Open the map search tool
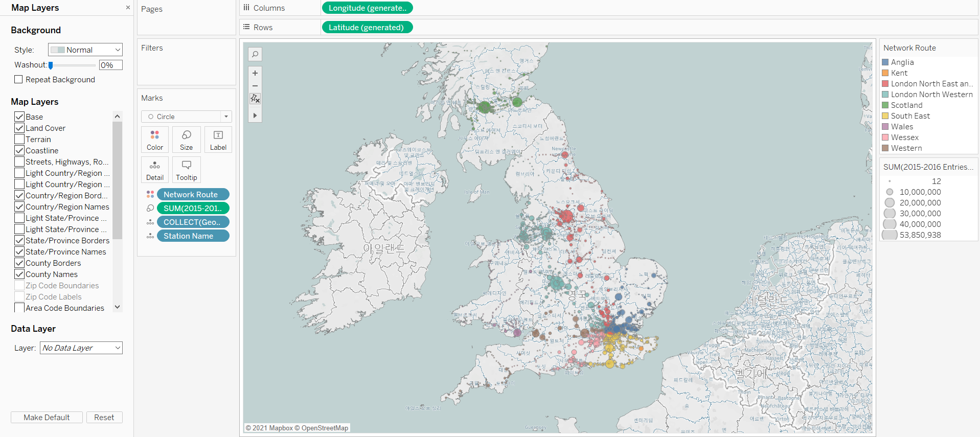 point(255,54)
